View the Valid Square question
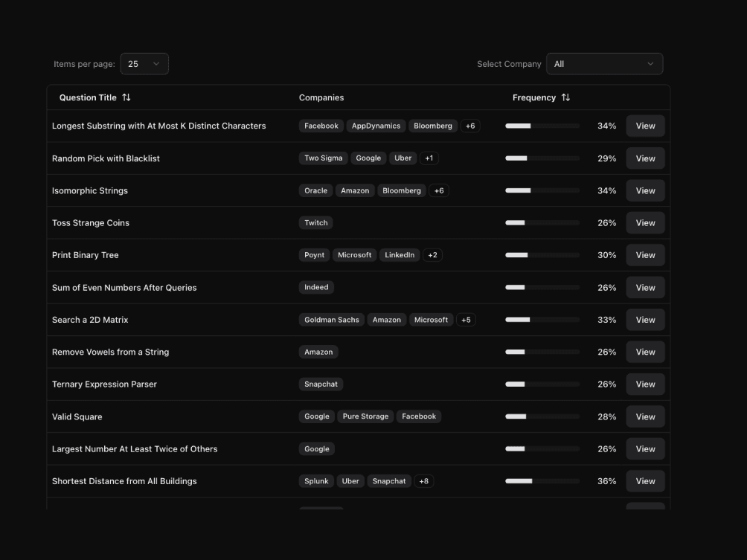The height and width of the screenshot is (560, 747). [645, 416]
